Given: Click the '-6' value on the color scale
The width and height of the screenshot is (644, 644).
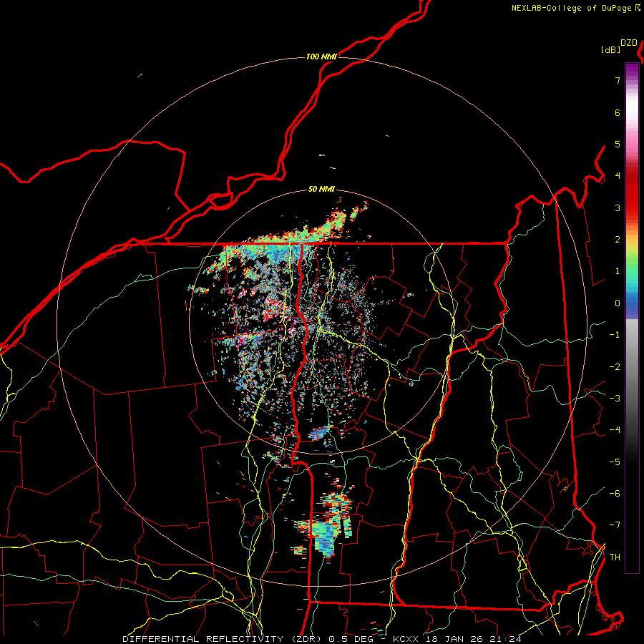Looking at the screenshot, I should point(615,494).
